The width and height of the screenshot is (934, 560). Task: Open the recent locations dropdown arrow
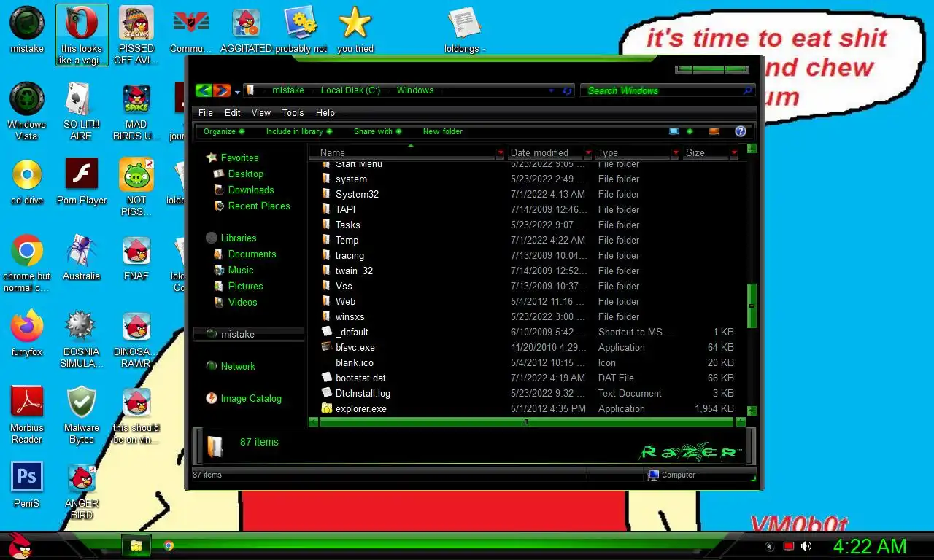[237, 93]
